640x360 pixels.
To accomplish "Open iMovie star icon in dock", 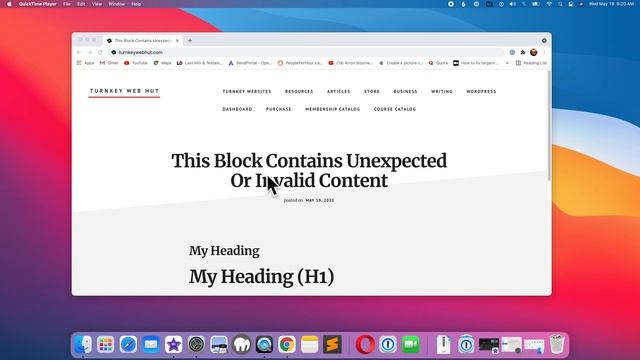I will pyautogui.click(x=173, y=345).
